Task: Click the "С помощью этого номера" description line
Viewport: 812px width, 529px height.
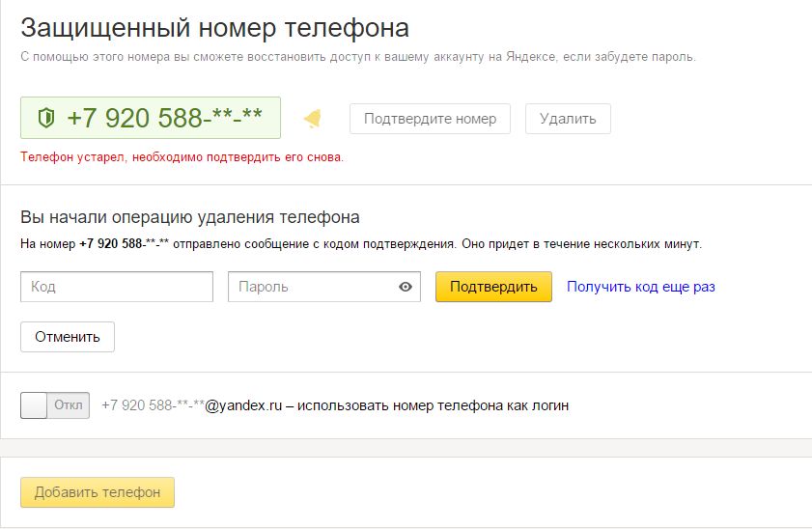Action: pos(357,56)
